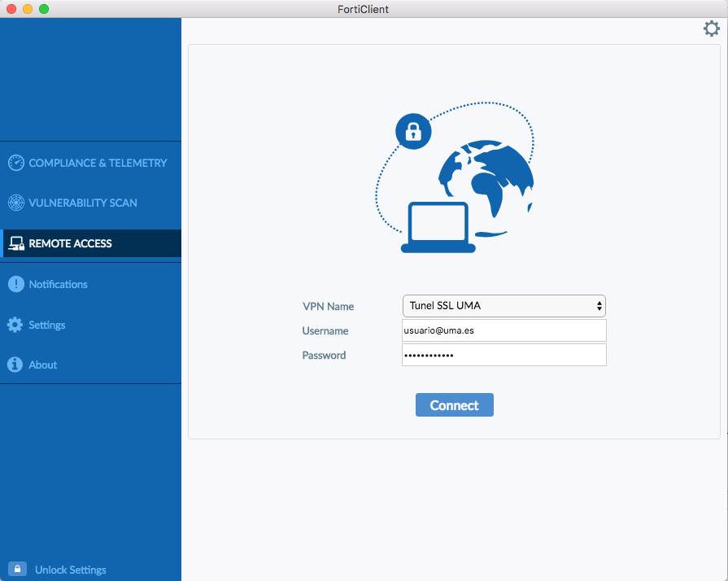The width and height of the screenshot is (728, 581).
Task: Click the About info icon
Action: click(15, 365)
